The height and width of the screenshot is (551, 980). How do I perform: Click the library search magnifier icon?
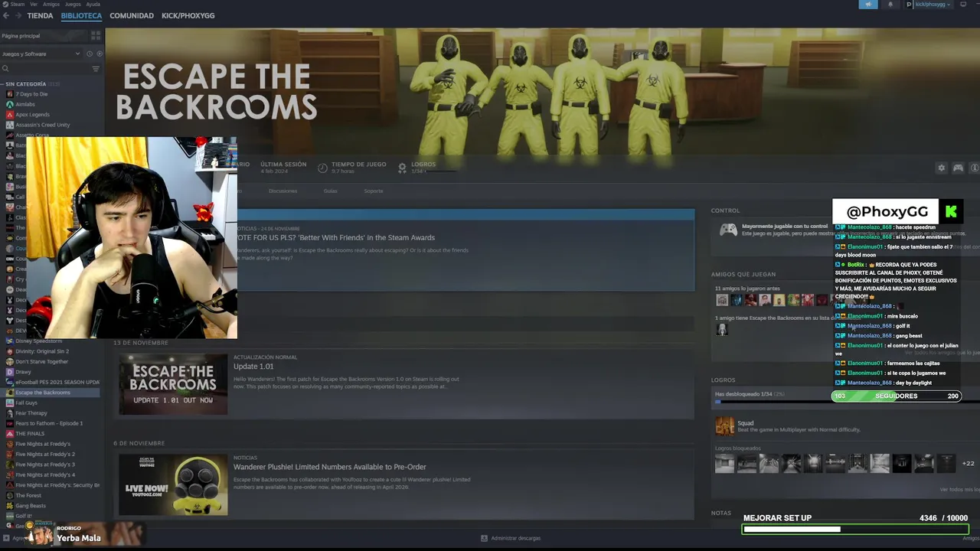pos(5,69)
